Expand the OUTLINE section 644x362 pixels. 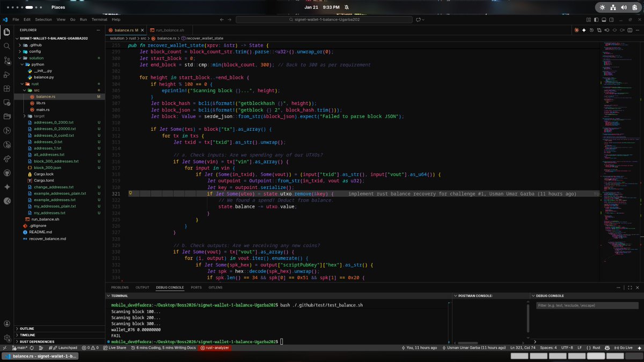tap(59, 328)
